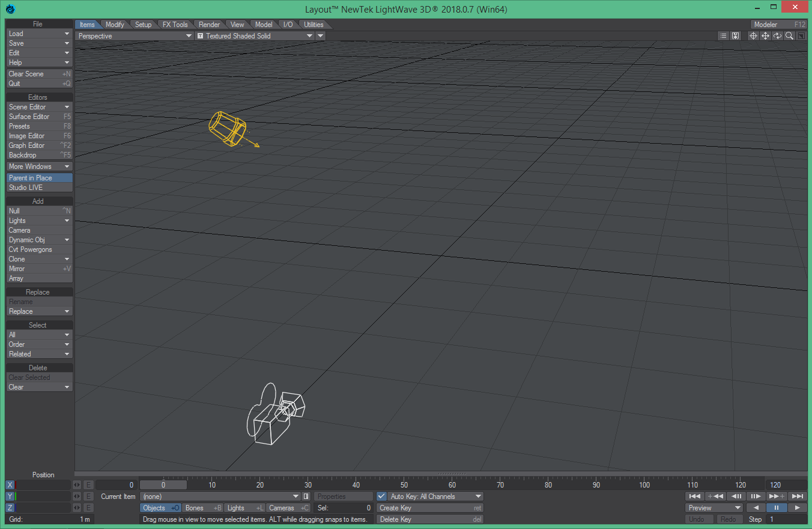812x529 pixels.
Task: Switch selection mode to Lights
Action: pos(244,508)
